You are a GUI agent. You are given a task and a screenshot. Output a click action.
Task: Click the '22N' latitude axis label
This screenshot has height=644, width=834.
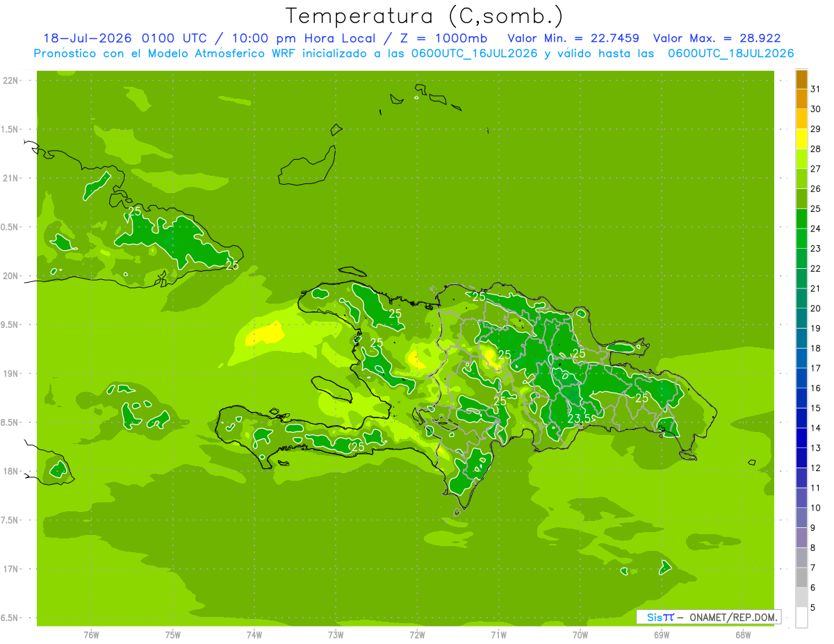click(11, 81)
